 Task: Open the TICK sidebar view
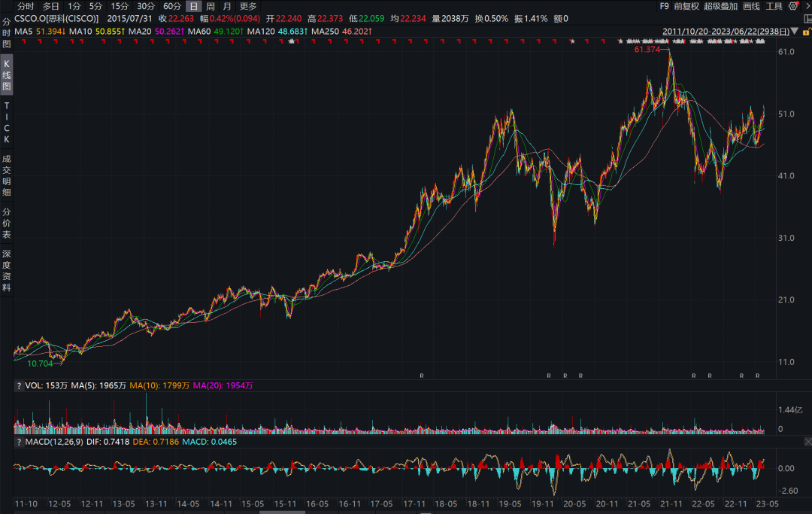(6, 123)
